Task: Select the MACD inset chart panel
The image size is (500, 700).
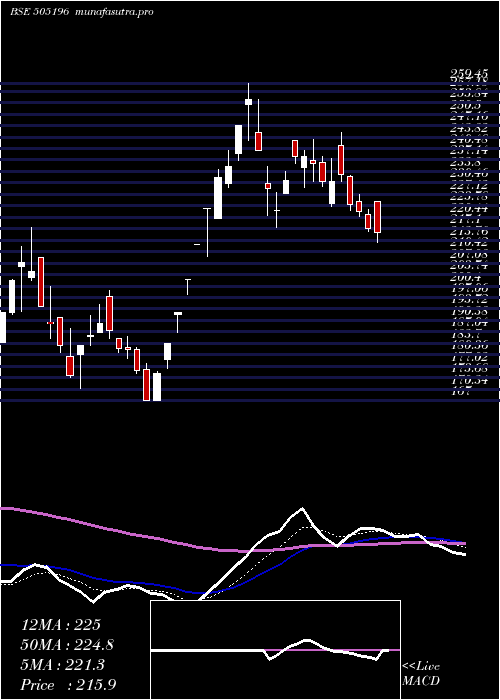Action: 275,650
